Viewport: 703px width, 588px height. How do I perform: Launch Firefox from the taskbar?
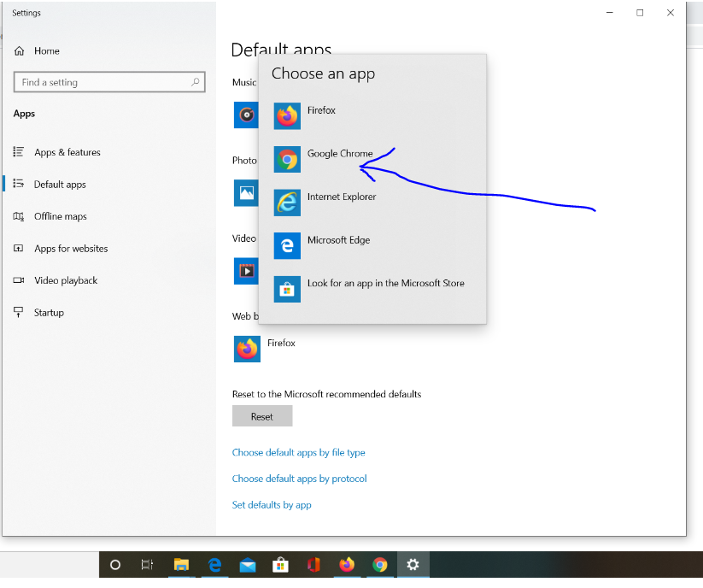(347, 565)
